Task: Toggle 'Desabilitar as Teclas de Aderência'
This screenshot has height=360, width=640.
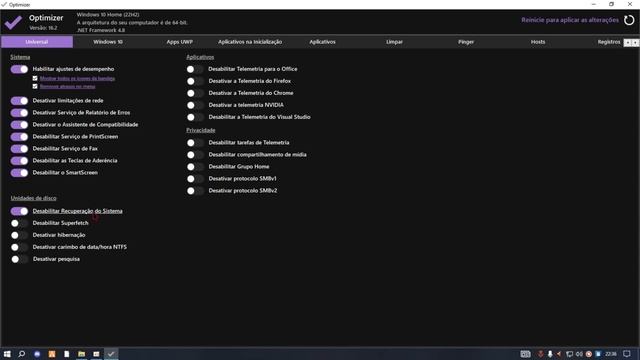Action: pos(19,161)
